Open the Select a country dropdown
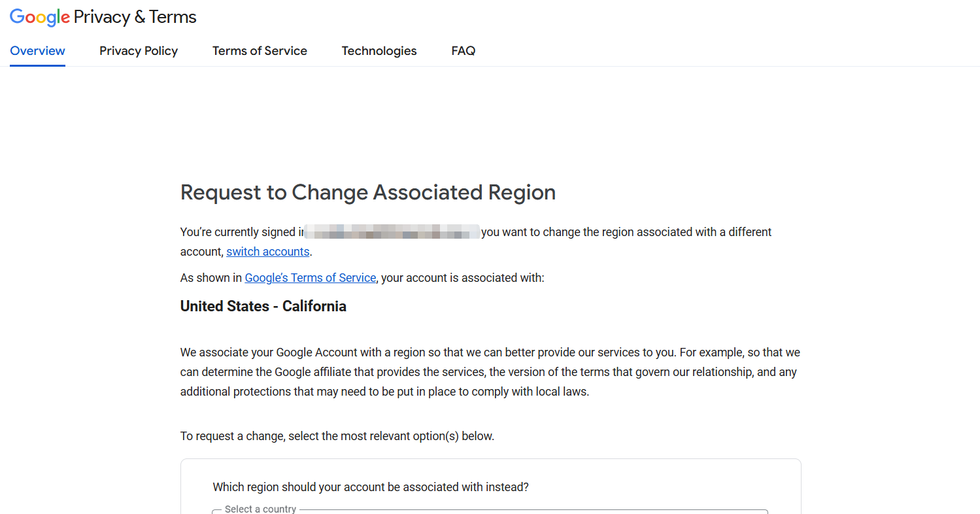Viewport: 980px width, 514px height. click(490, 511)
